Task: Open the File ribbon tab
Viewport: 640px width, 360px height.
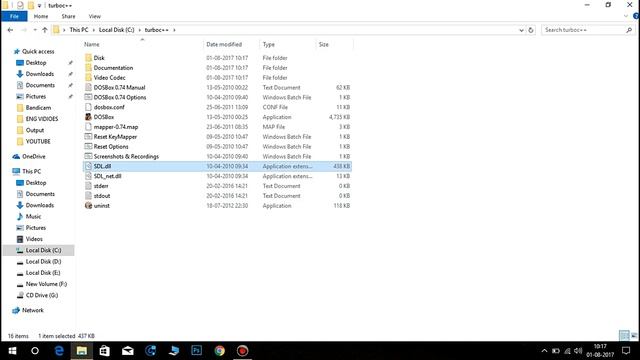Action: (14, 16)
